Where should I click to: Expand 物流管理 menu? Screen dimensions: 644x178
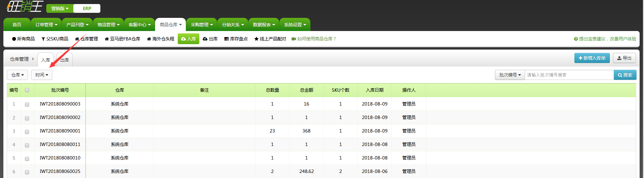point(108,25)
